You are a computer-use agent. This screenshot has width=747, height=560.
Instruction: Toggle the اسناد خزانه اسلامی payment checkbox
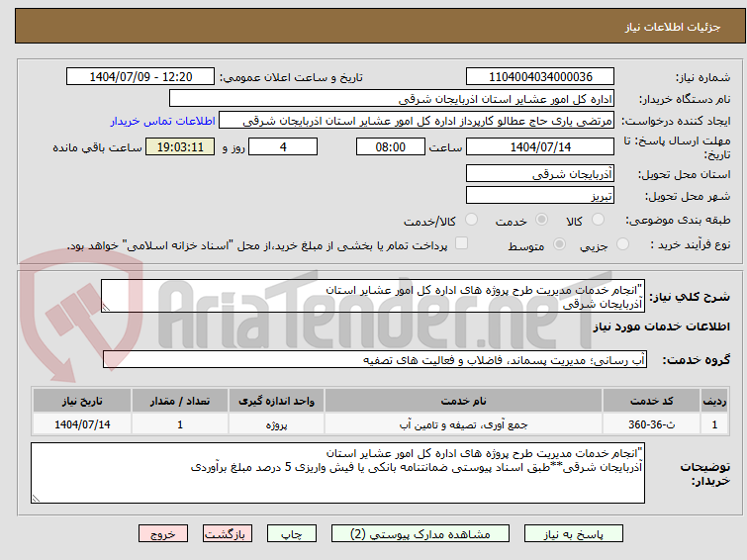[x=461, y=243]
